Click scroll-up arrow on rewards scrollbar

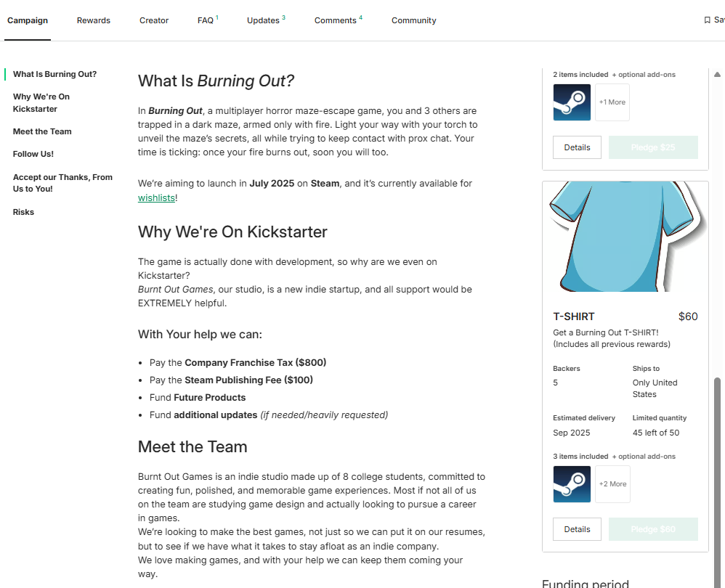click(x=717, y=75)
